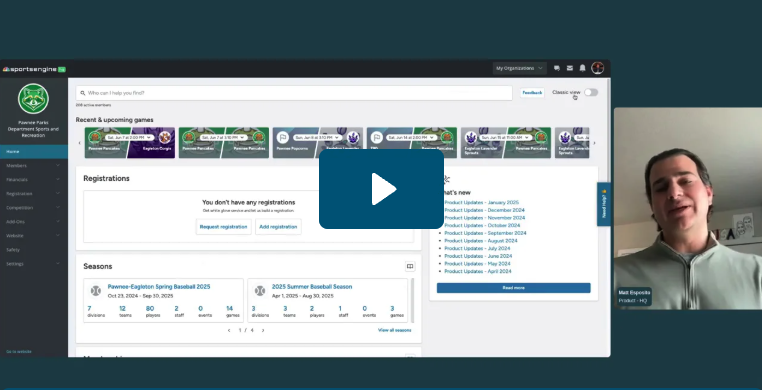Open the Sat, Jun 7 at 3:10 PM game dropdown
Image resolution: width=762 pixels, height=390 pixels.
tap(223, 137)
